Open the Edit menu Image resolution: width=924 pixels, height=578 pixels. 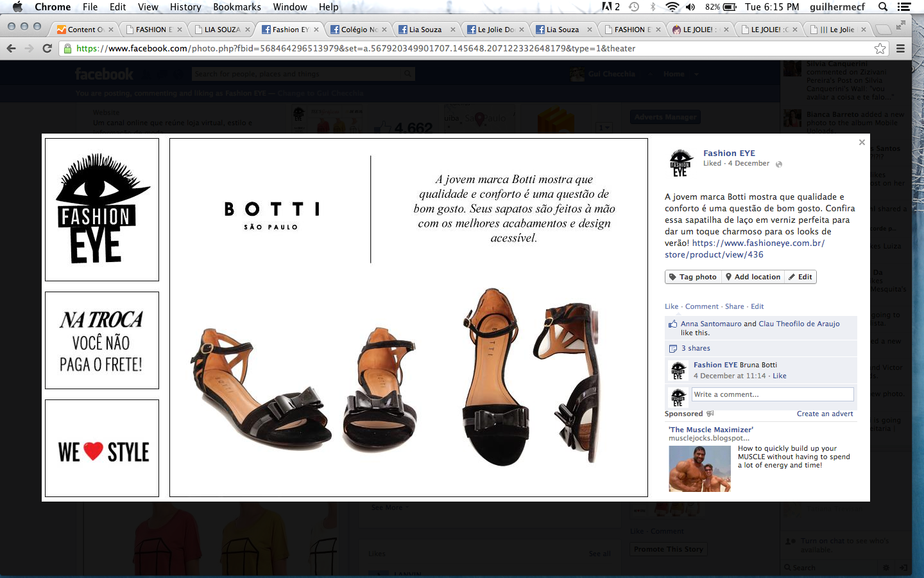[x=117, y=7]
